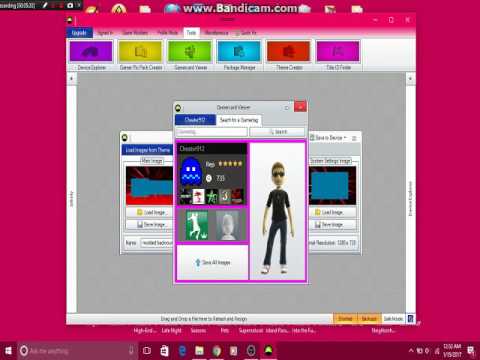
Task: Open the Quick Fix ribbon item
Action: [x=246, y=33]
